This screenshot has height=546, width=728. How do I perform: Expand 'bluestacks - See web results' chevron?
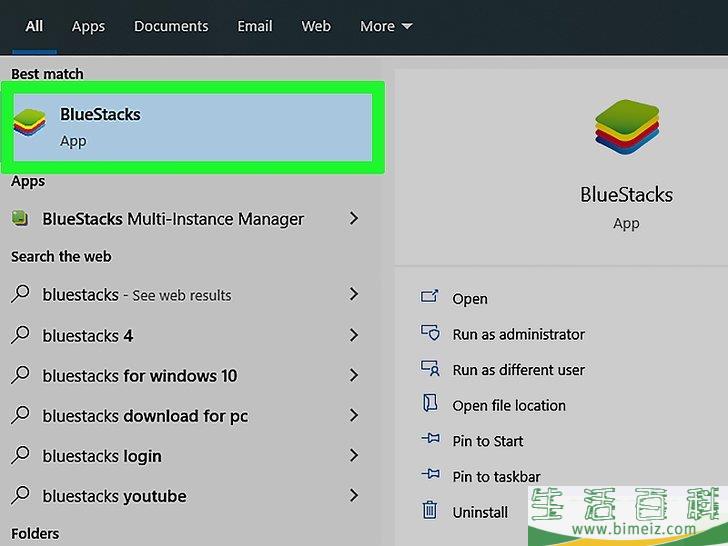[354, 294]
